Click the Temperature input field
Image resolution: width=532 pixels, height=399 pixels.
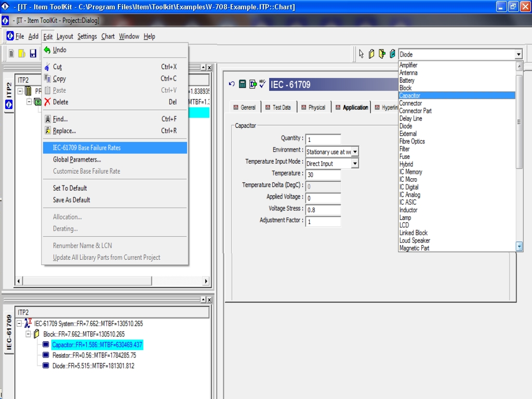pyautogui.click(x=323, y=175)
